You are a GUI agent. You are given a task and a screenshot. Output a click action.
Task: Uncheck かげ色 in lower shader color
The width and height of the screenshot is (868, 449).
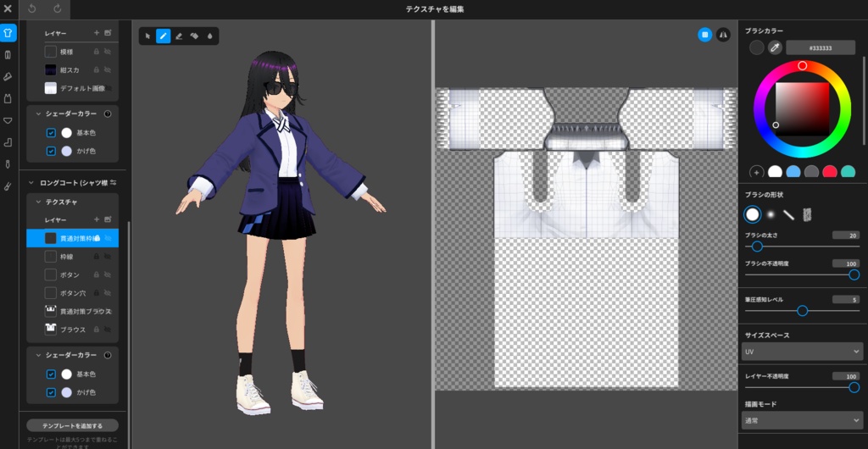tap(51, 392)
